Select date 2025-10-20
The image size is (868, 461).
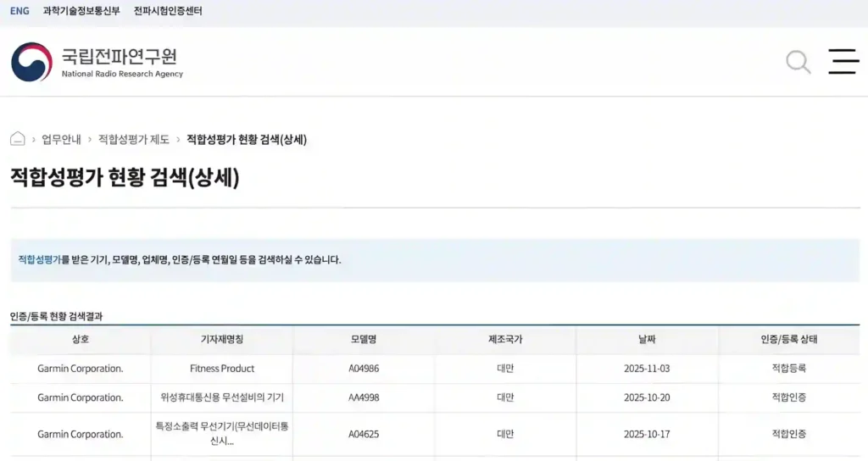[647, 397]
